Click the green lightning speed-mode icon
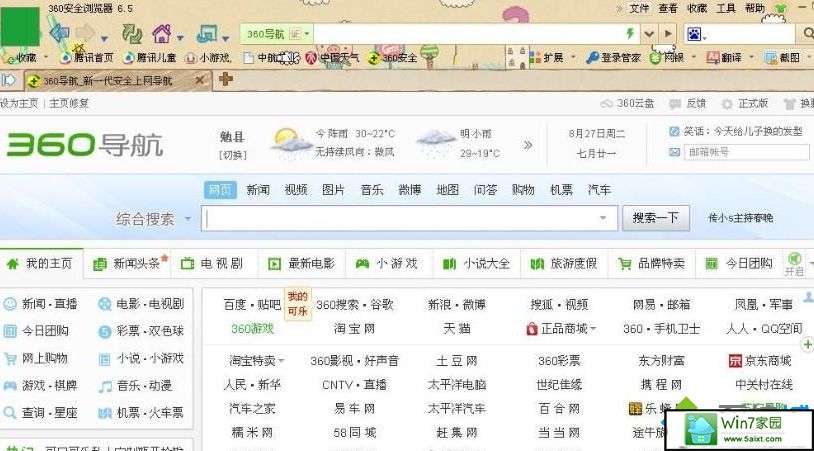The width and height of the screenshot is (814, 451). [x=630, y=34]
